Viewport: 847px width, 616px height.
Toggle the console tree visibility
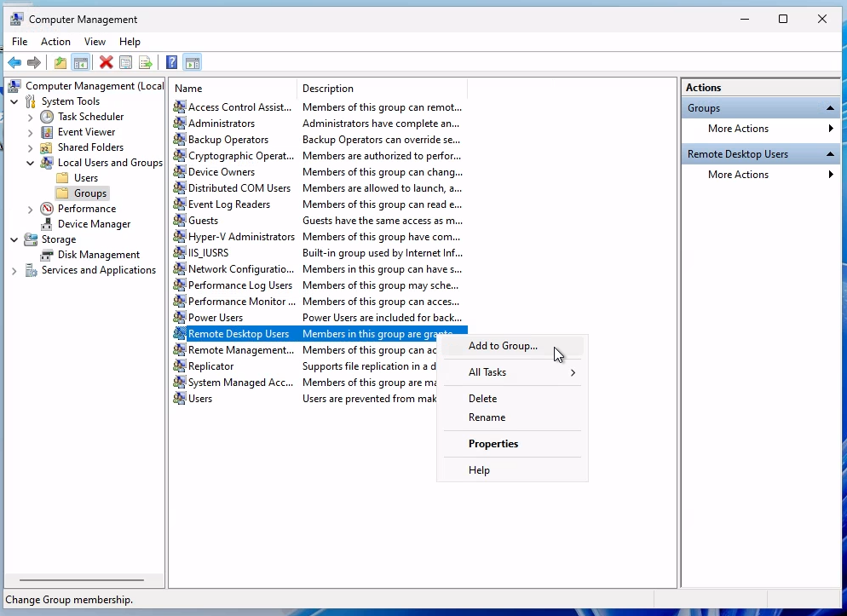(x=81, y=62)
